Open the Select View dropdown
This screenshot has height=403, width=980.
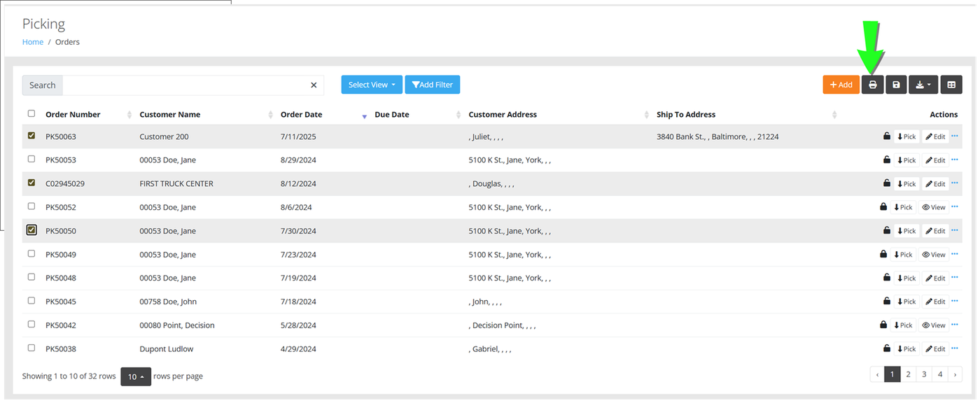(x=372, y=85)
